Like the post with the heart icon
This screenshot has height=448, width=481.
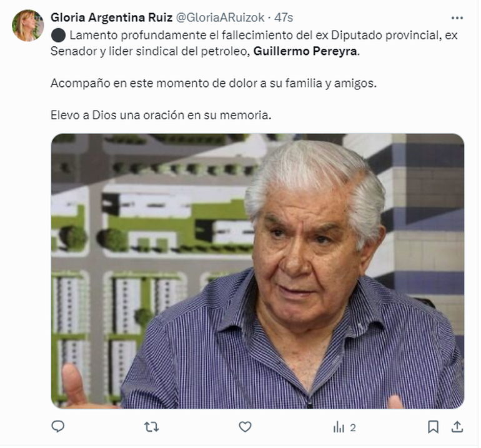click(245, 427)
